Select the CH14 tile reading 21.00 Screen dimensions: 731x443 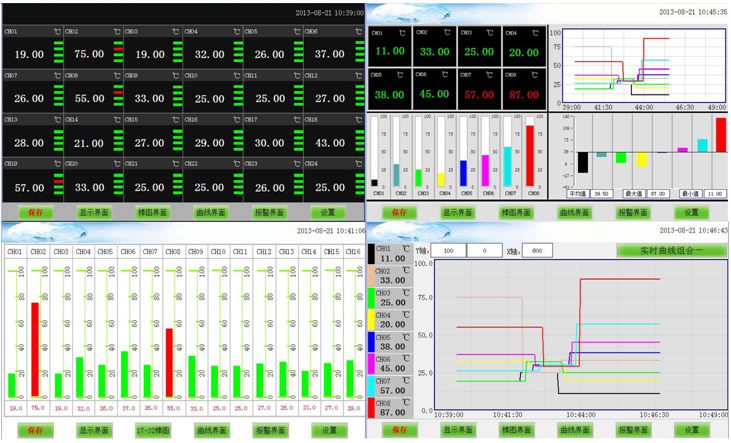tap(94, 137)
